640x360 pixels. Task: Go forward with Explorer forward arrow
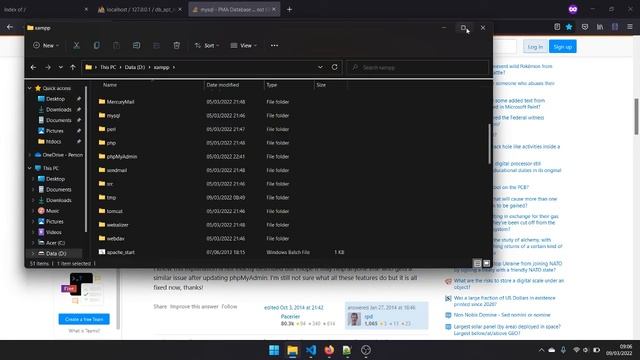pos(48,67)
